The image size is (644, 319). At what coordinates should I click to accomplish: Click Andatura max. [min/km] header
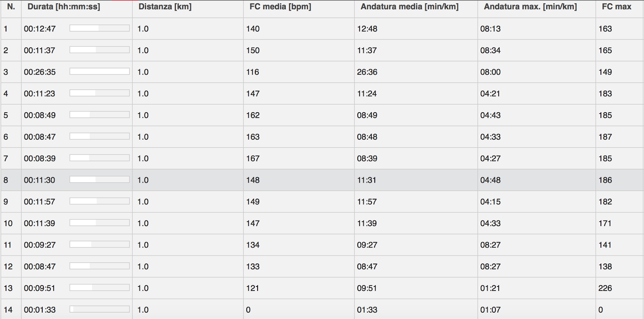tap(530, 7)
